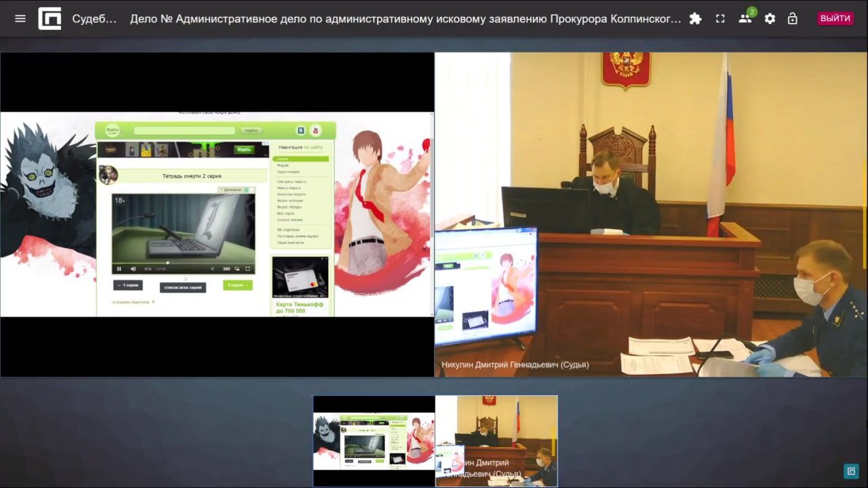Open the 360 quality selector
Viewport: 868px width, 488px height.
click(x=226, y=269)
